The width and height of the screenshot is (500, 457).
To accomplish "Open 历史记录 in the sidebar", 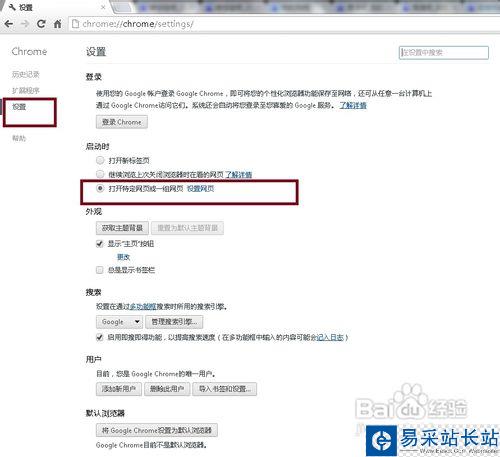I will click(x=26, y=74).
